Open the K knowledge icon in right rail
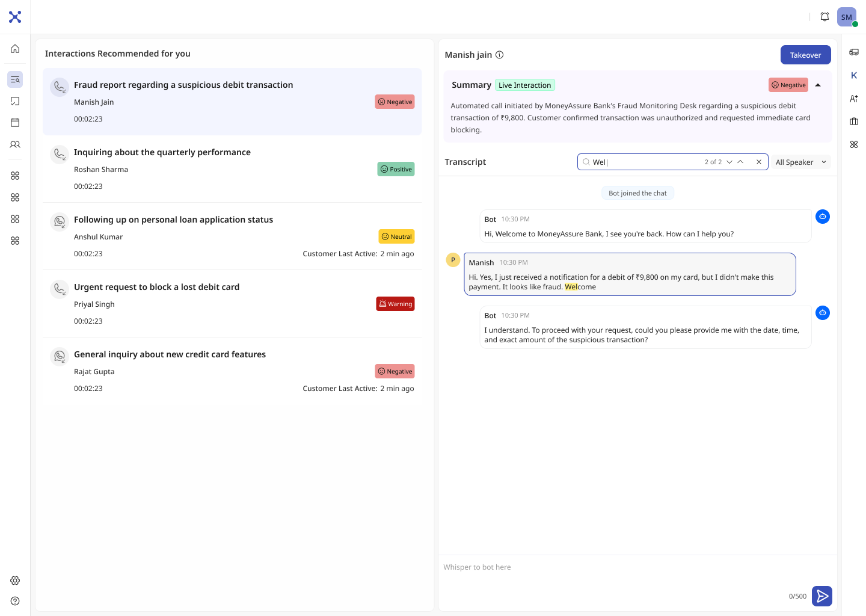Screen dimensions: 866x616 tap(854, 75)
